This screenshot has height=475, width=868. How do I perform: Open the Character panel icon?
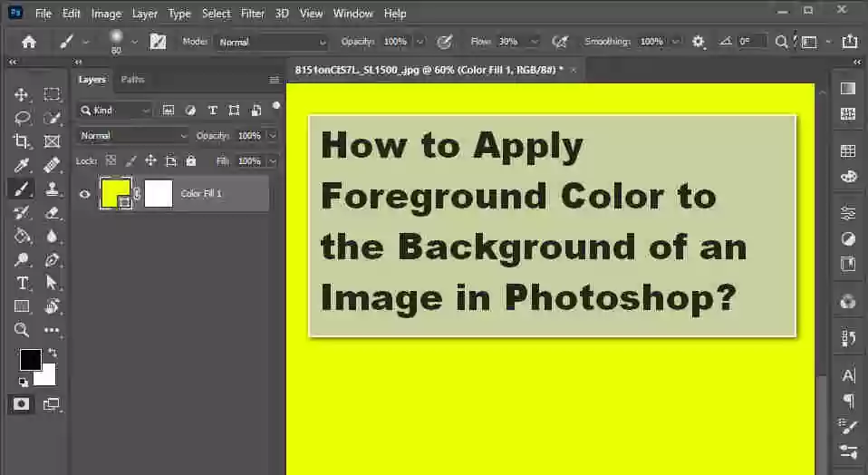(x=847, y=376)
